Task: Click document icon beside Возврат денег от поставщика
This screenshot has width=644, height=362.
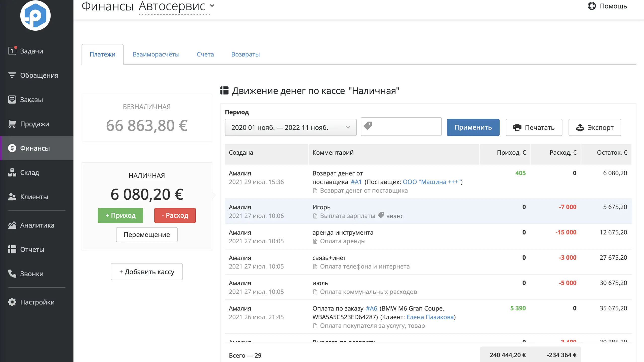Action: tap(315, 191)
